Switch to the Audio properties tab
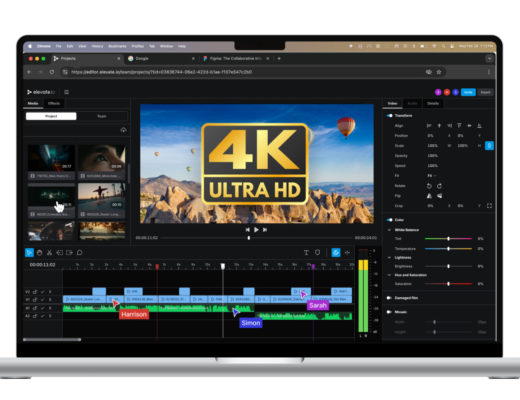This screenshot has width=520, height=400. point(412,103)
